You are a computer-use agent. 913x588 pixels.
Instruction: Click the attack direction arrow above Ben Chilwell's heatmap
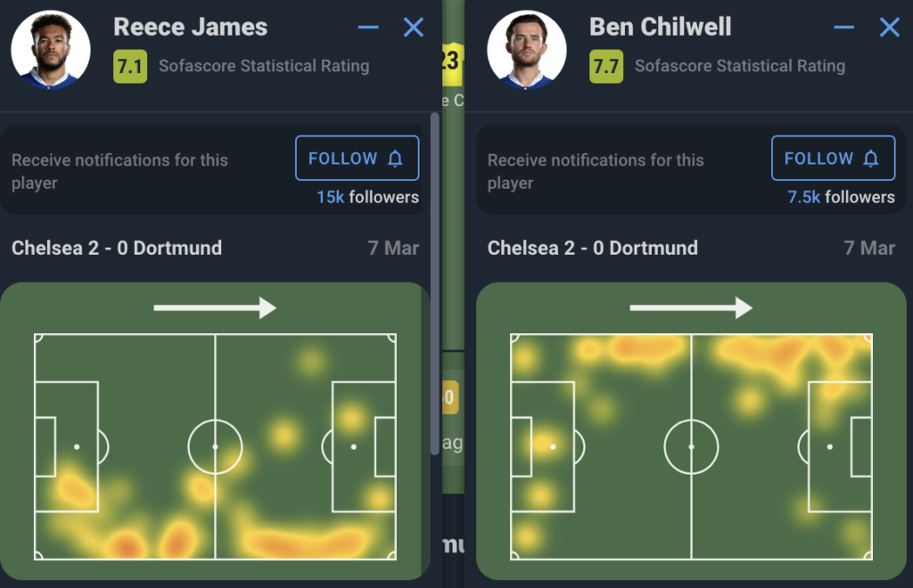click(692, 306)
